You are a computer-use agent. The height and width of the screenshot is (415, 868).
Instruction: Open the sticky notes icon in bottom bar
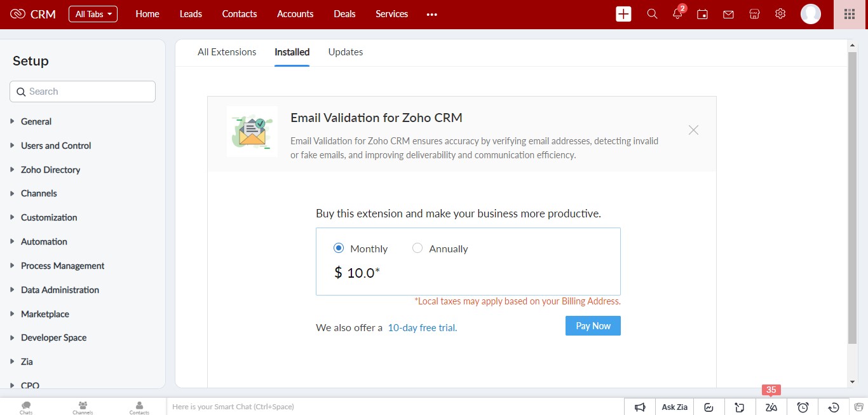click(740, 407)
